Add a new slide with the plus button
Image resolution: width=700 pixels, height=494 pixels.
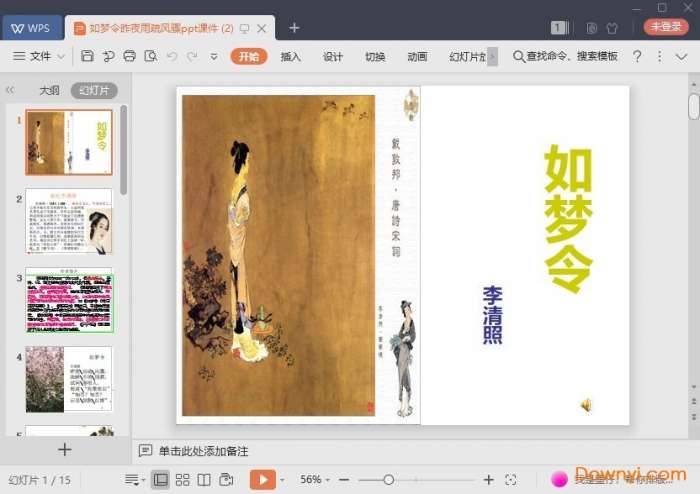65,449
